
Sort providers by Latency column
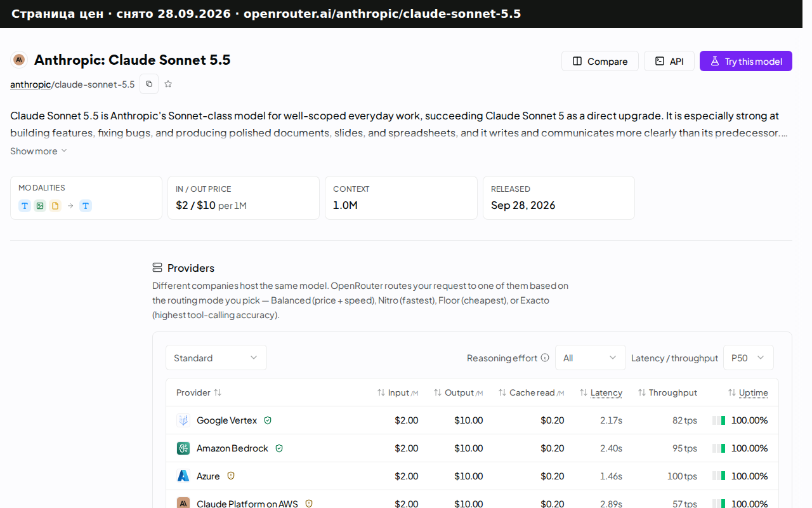[601, 392]
